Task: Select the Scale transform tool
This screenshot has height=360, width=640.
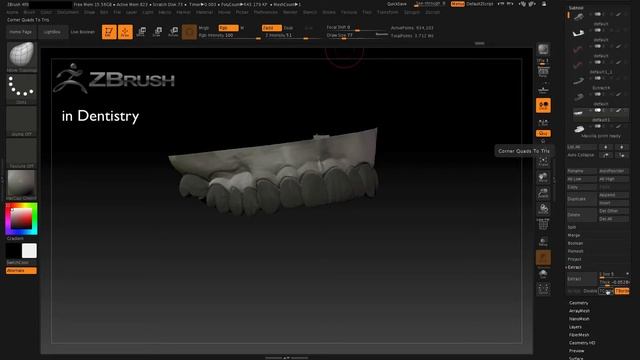Action: click(x=157, y=32)
